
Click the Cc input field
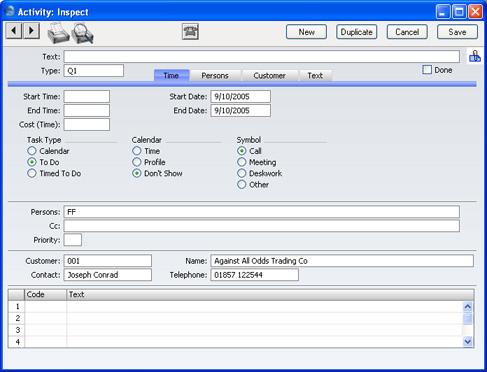point(262,226)
